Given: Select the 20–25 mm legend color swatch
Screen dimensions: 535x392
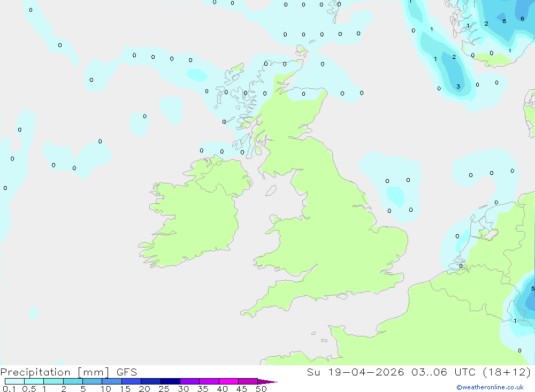Looking at the screenshot, I should [151, 381].
